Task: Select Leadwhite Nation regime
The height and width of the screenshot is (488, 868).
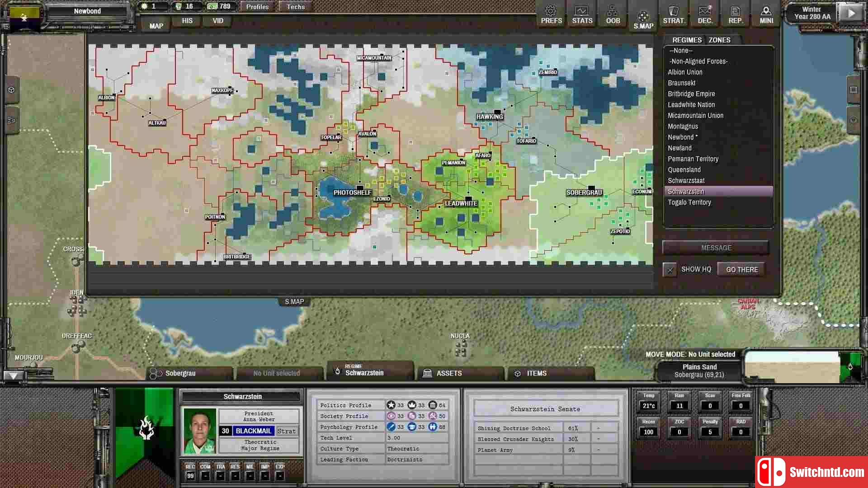Action: pos(718,105)
